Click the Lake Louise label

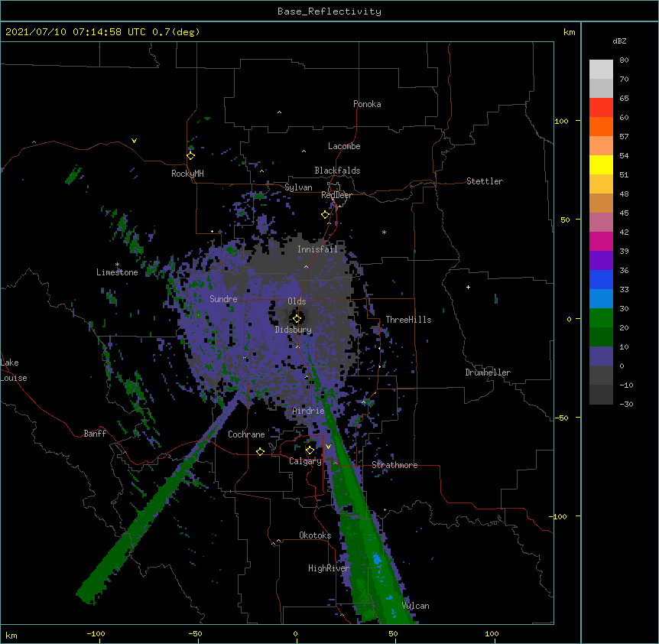(x=14, y=370)
